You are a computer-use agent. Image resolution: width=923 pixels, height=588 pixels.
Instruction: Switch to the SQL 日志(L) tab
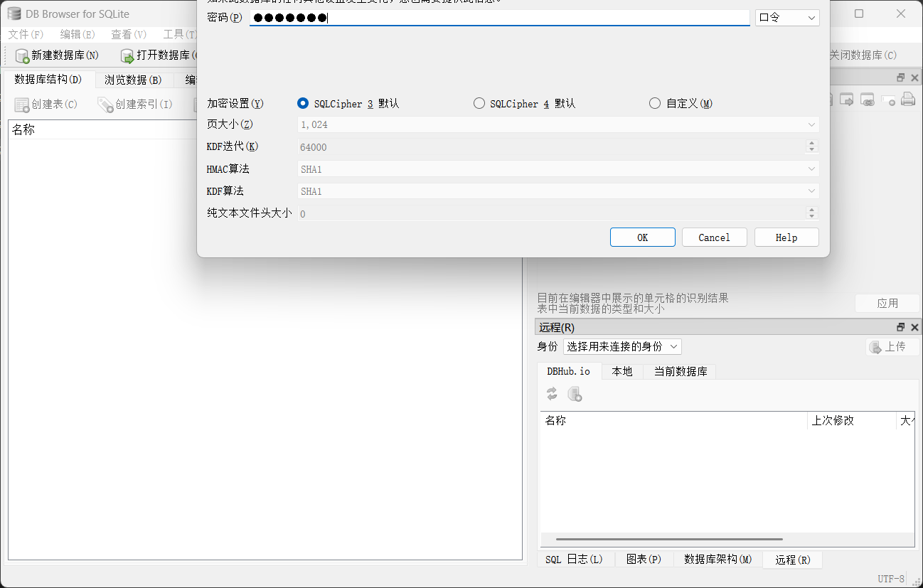pyautogui.click(x=574, y=560)
